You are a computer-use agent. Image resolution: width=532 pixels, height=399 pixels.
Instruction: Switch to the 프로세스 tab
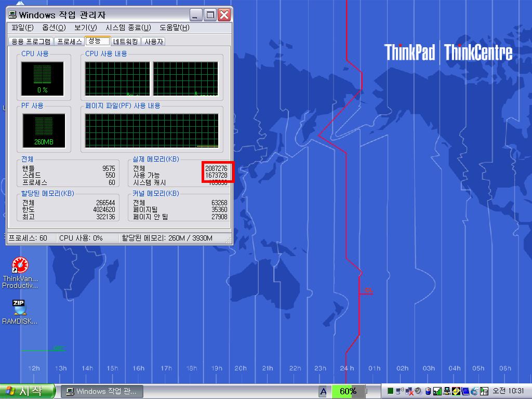[70, 42]
